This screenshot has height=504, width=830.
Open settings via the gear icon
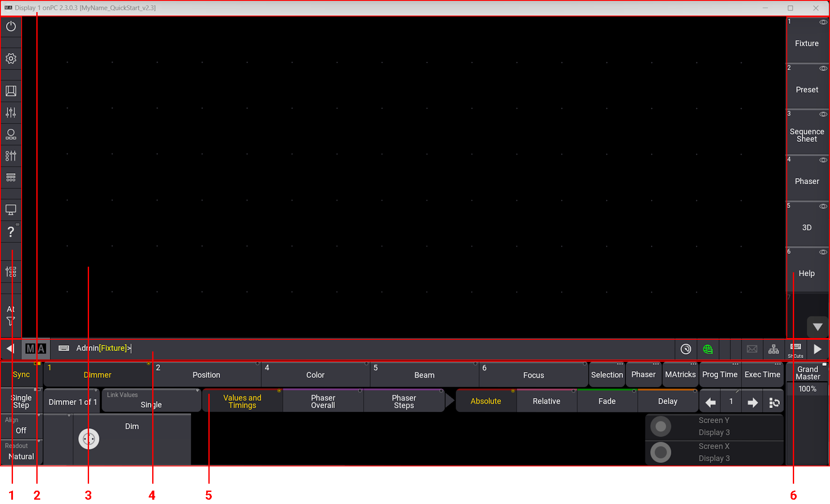11,58
